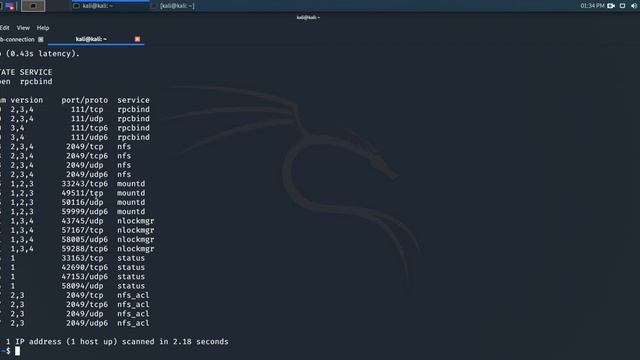Click the '57167/tcp' nlockmgr port
Screen dimensions: 640x360
(x=82, y=230)
